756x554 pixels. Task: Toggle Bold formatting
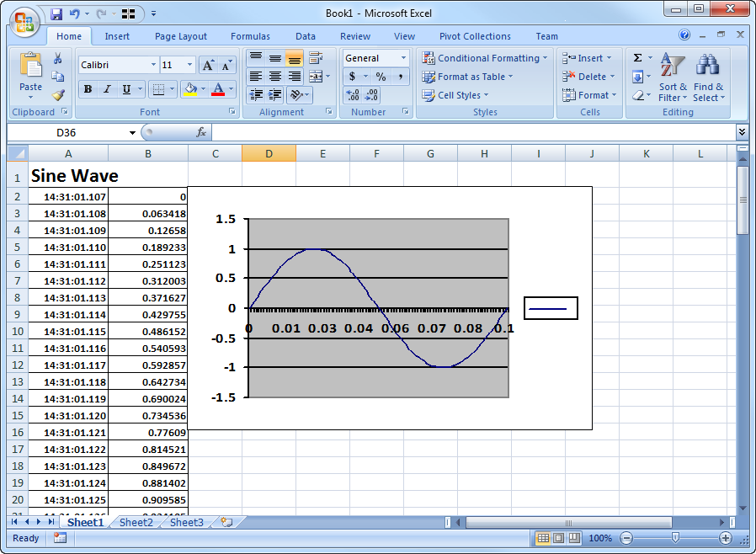pyautogui.click(x=88, y=89)
